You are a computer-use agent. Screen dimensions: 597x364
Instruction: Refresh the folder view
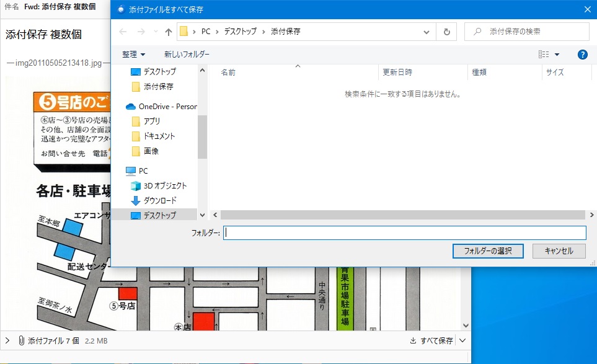coord(446,32)
